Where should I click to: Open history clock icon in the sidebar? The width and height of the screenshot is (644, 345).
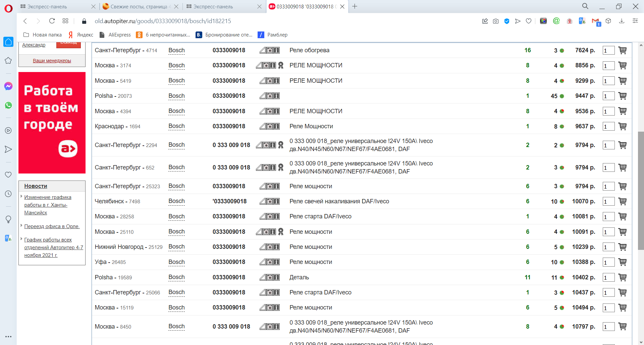(x=8, y=194)
